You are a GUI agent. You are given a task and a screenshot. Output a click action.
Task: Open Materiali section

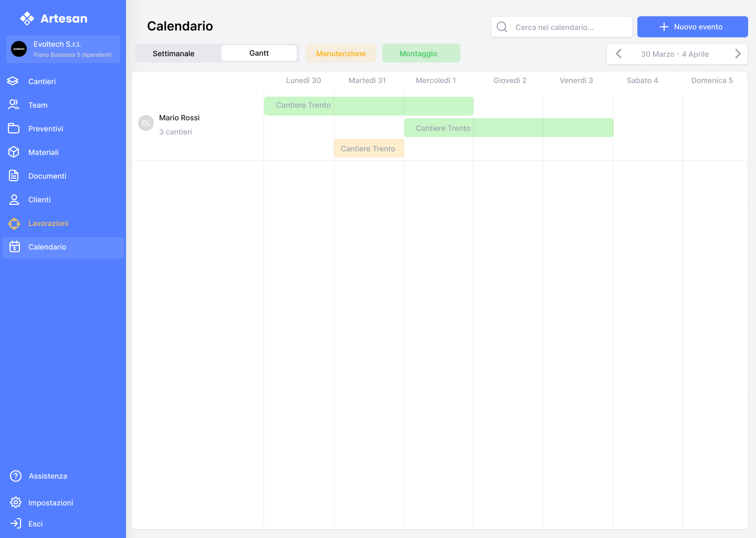point(44,152)
